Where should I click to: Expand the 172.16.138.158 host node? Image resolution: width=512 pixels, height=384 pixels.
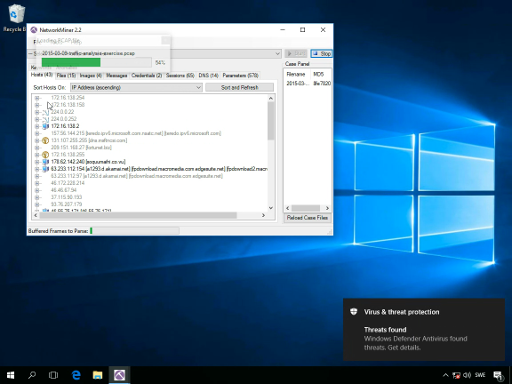pos(37,105)
